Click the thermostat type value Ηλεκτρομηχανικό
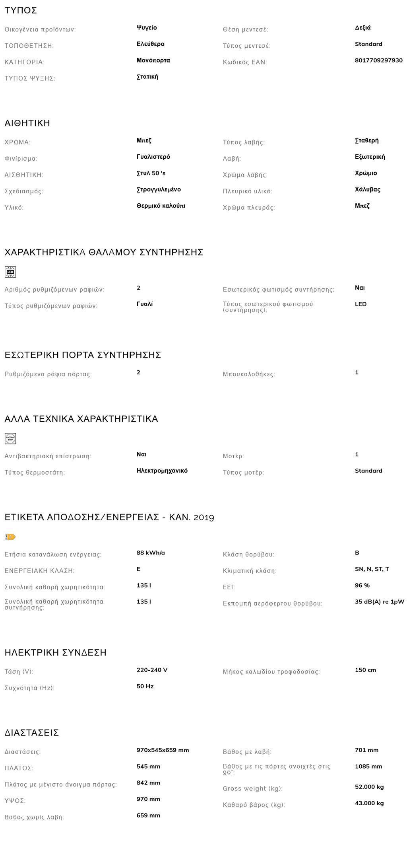Image resolution: width=407 pixels, height=868 pixels. tap(162, 471)
